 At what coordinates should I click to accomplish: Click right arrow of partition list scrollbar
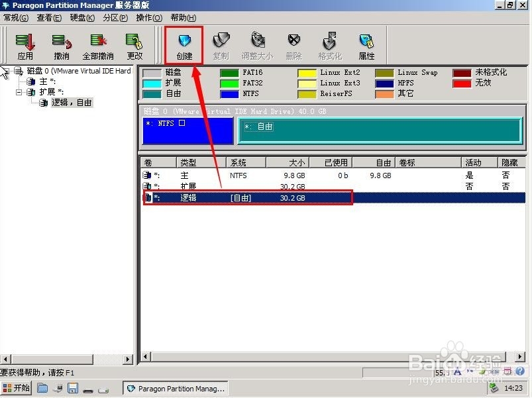[x=520, y=357]
